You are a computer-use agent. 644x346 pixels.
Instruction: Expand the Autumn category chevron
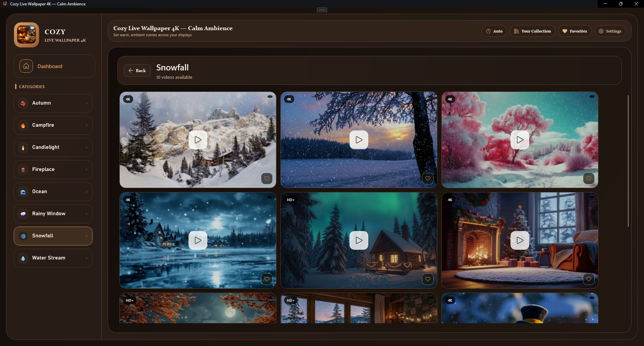87,103
